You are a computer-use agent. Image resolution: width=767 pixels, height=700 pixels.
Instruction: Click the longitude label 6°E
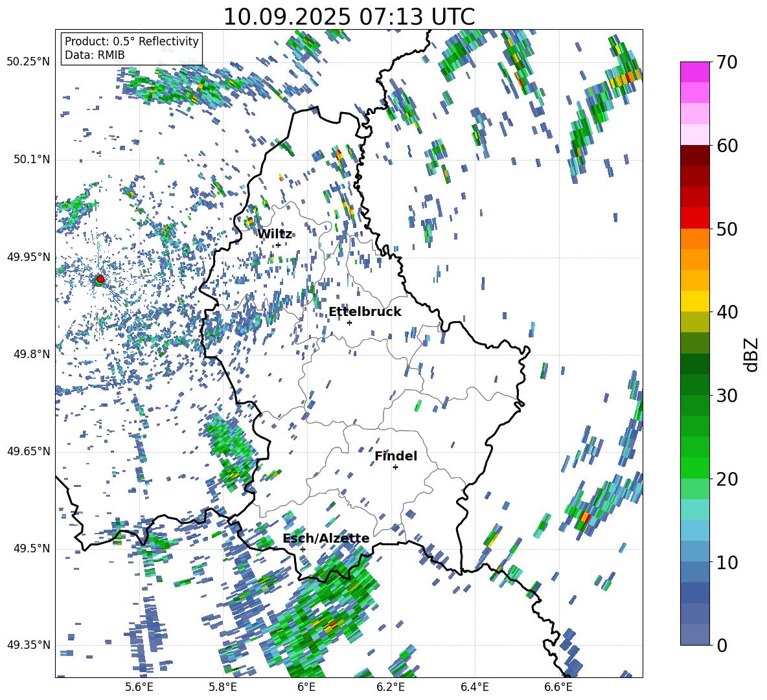(x=306, y=688)
